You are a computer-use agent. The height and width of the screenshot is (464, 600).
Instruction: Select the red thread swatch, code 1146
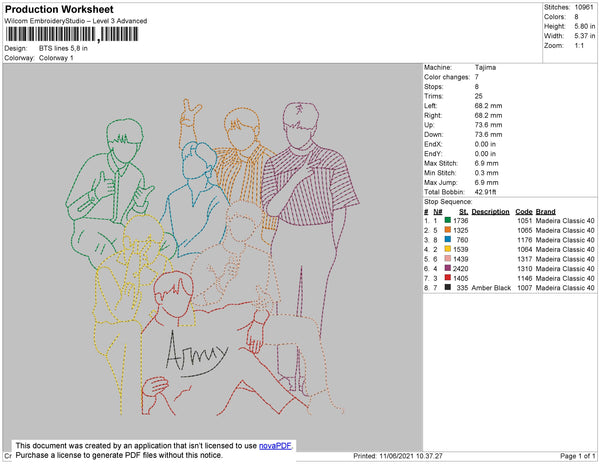click(x=448, y=278)
